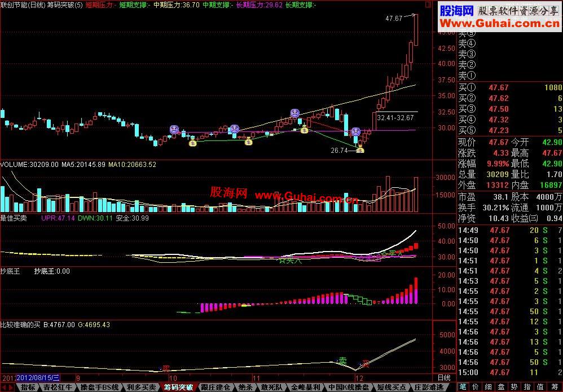Open the 指标 tab at the bottom
Image resolution: width=563 pixels, height=392 pixels.
tap(28, 387)
